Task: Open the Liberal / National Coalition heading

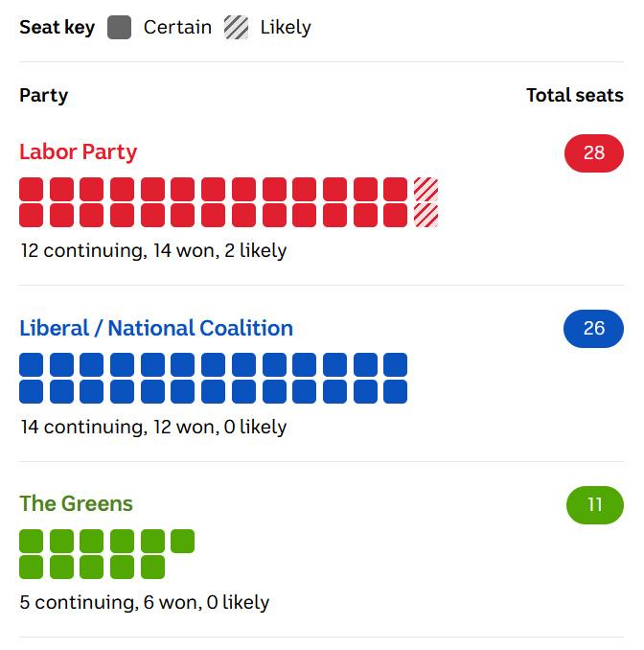Action: 156,328
